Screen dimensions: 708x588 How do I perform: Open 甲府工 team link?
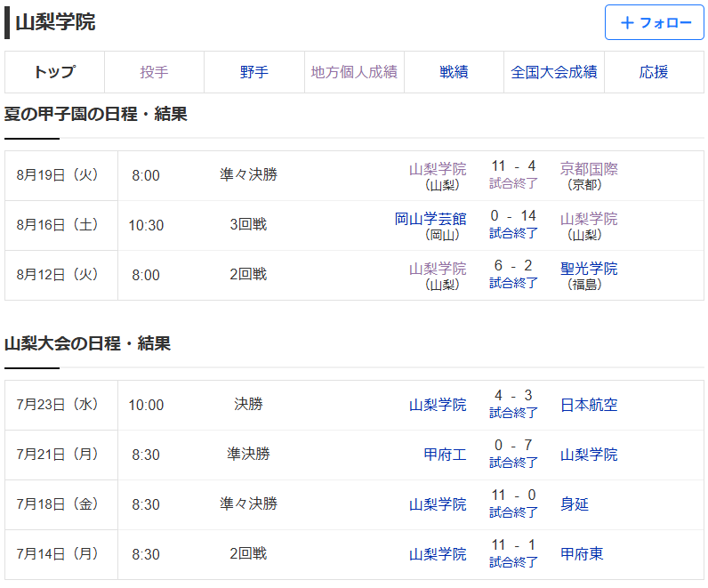tap(445, 455)
